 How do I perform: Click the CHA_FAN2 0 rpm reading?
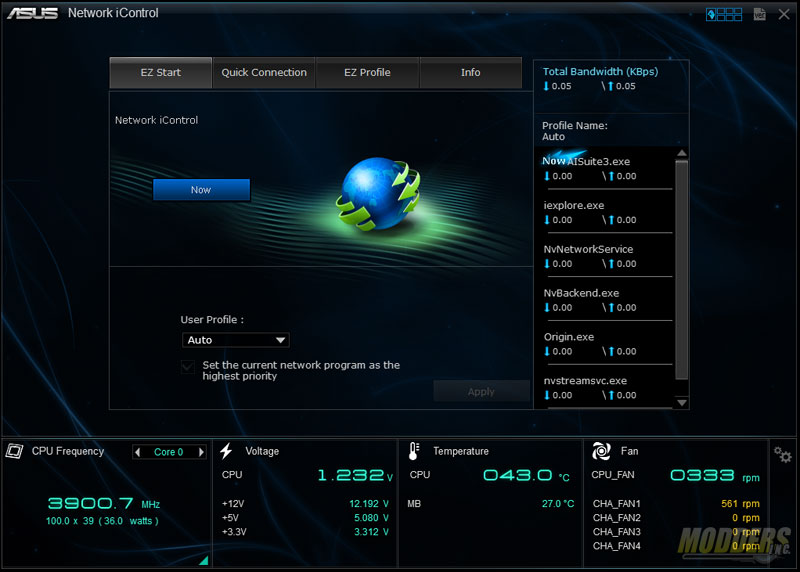pos(745,518)
